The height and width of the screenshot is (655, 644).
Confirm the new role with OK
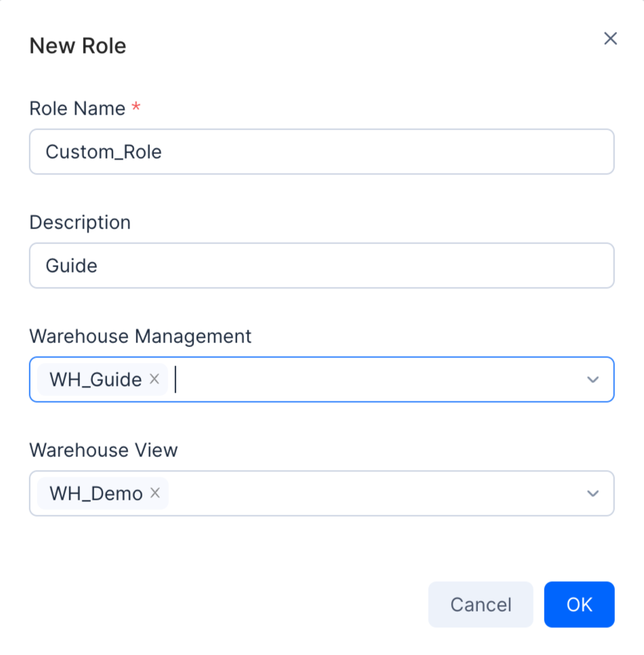(579, 604)
